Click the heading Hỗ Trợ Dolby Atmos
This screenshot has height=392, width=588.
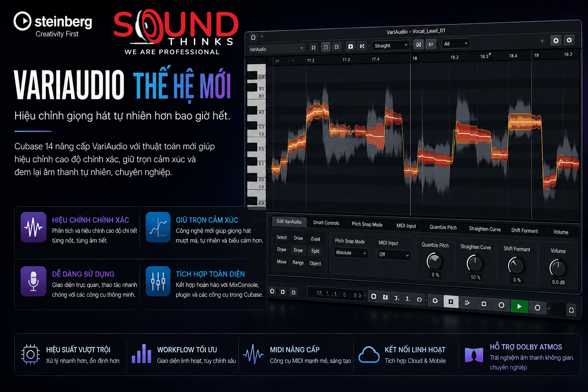point(526,347)
